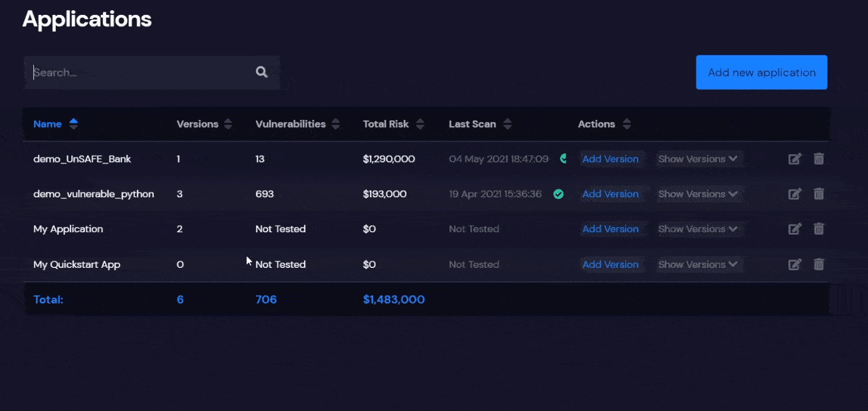Add Version to demo_UnSAFE_Bank
This screenshot has width=868, height=411.
(x=610, y=159)
